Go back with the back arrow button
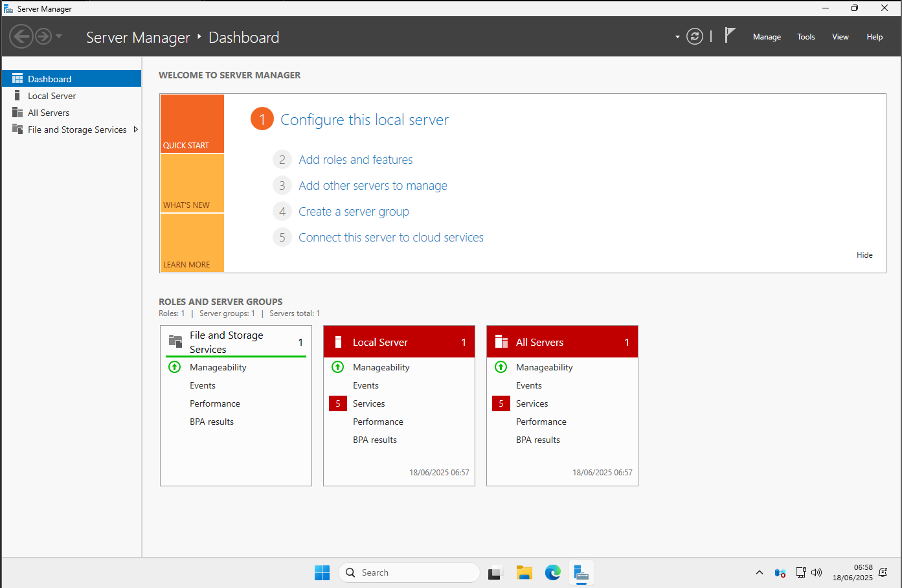 click(x=21, y=36)
